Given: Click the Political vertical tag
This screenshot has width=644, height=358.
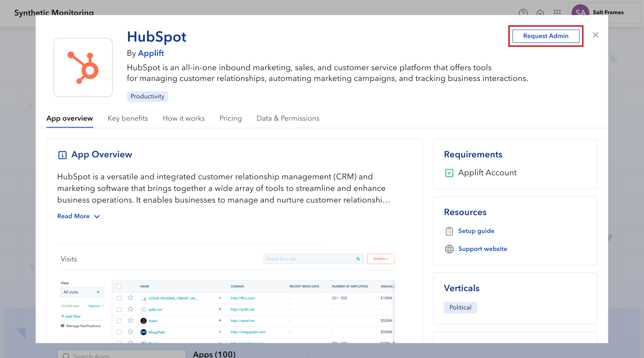Looking at the screenshot, I should point(460,307).
